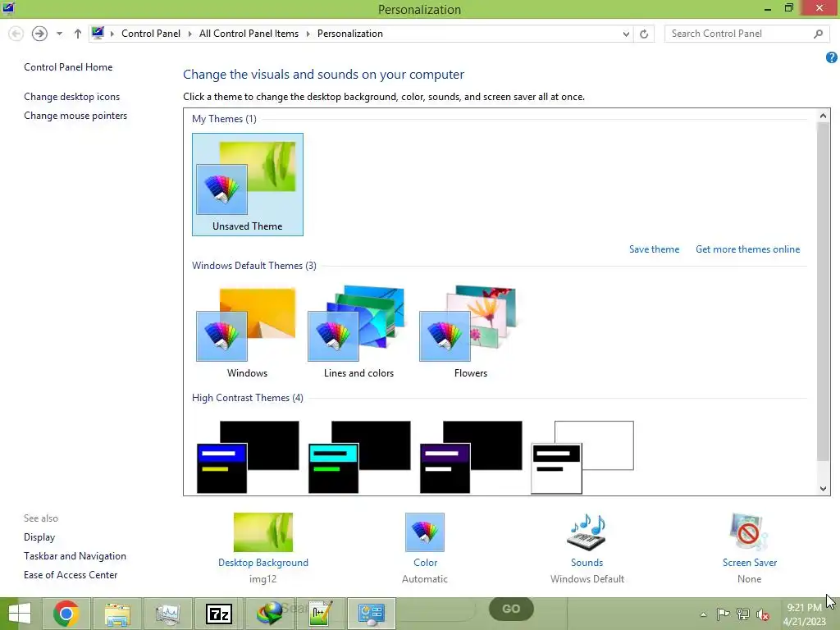Open File Explorer from taskbar
840x630 pixels.
click(x=117, y=614)
